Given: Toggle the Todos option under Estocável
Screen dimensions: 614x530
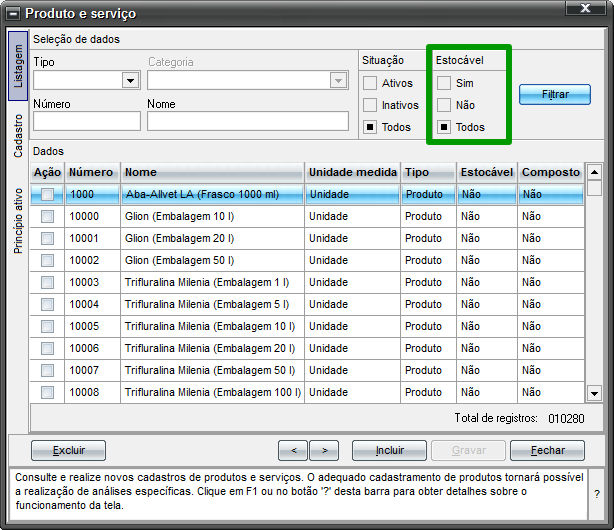Looking at the screenshot, I should pyautogui.click(x=444, y=127).
